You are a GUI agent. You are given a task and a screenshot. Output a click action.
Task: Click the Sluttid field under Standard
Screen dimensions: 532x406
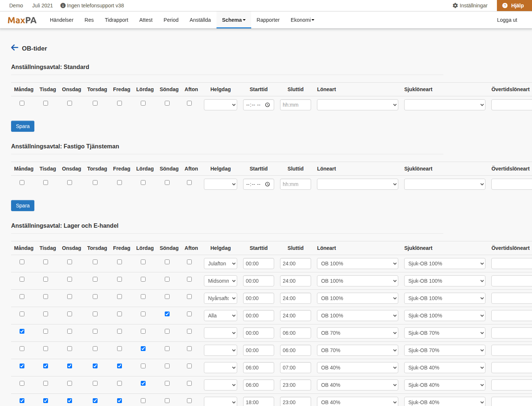(296, 105)
